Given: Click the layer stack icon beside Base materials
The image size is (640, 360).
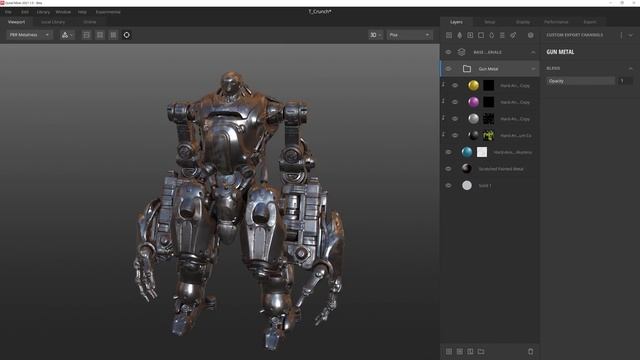Looking at the screenshot, I should tap(462, 52).
